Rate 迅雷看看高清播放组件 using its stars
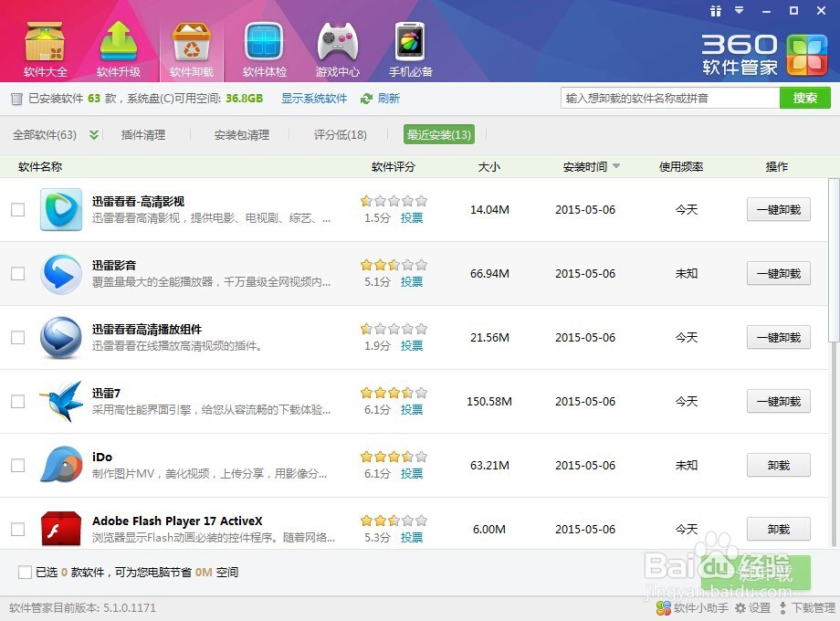The image size is (840, 621). click(394, 329)
